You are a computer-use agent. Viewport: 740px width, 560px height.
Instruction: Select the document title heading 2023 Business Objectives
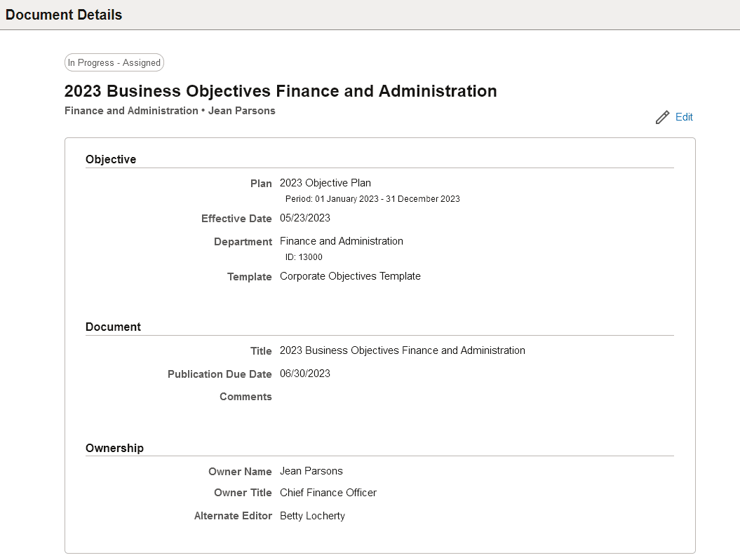point(280,91)
